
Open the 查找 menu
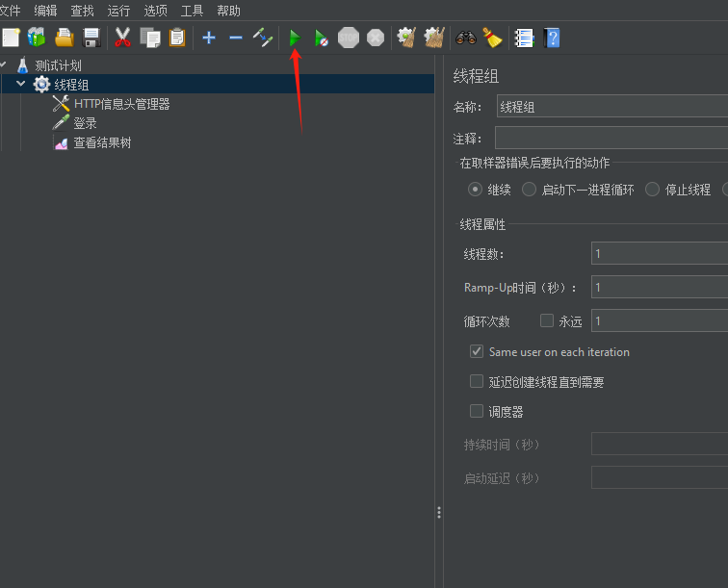point(82,11)
